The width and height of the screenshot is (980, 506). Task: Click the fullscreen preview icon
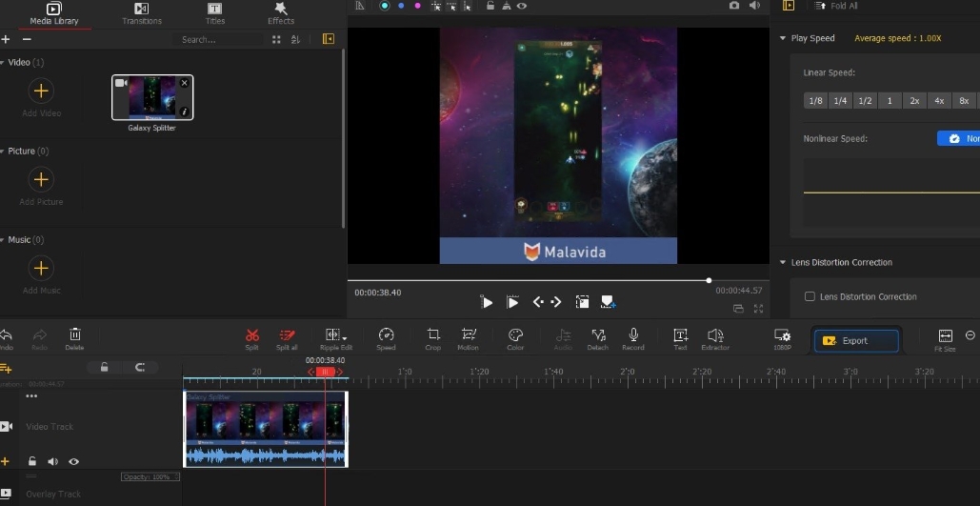tap(758, 309)
